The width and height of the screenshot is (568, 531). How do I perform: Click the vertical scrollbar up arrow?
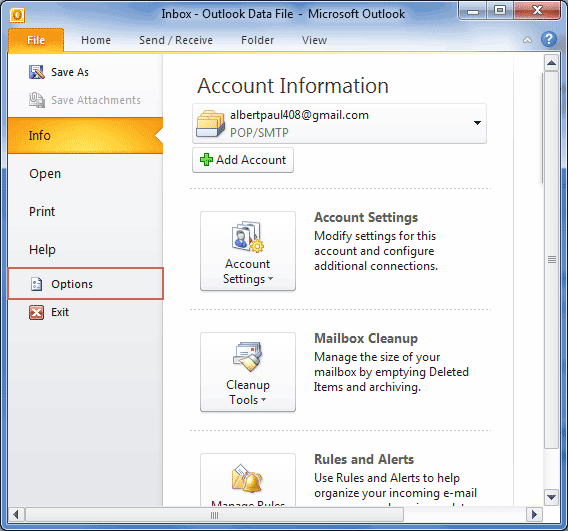tap(551, 63)
